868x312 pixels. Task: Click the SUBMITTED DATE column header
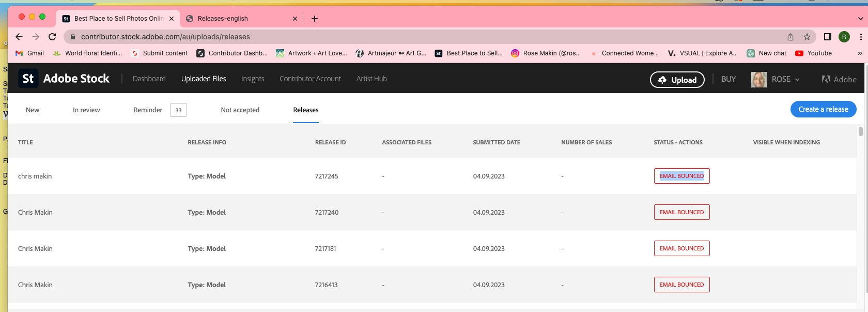coord(497,142)
